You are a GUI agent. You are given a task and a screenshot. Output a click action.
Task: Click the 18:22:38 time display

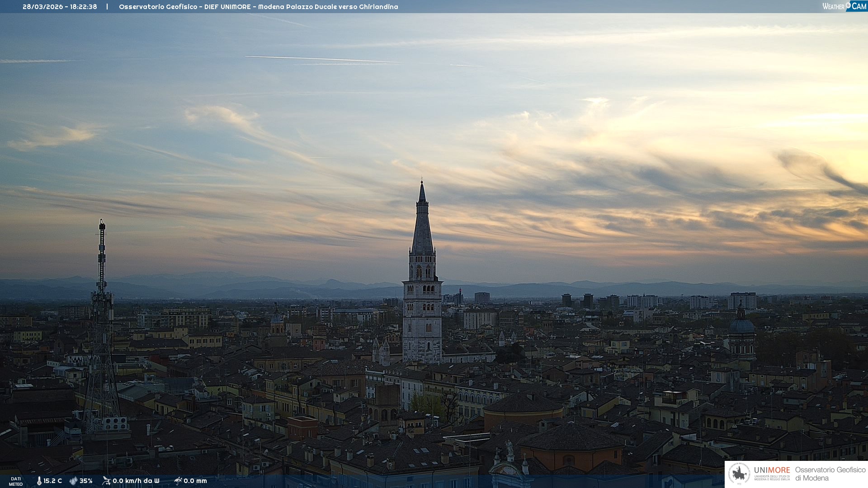coord(84,7)
